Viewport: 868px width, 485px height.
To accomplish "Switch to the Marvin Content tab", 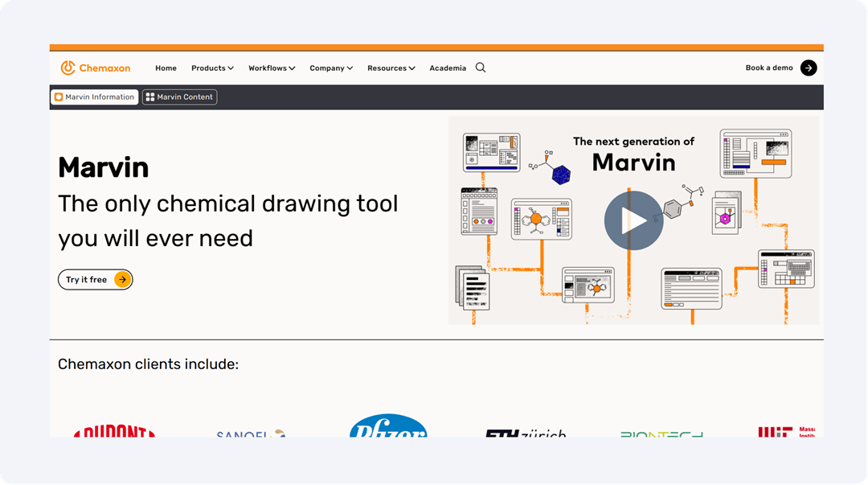I will pyautogui.click(x=179, y=97).
